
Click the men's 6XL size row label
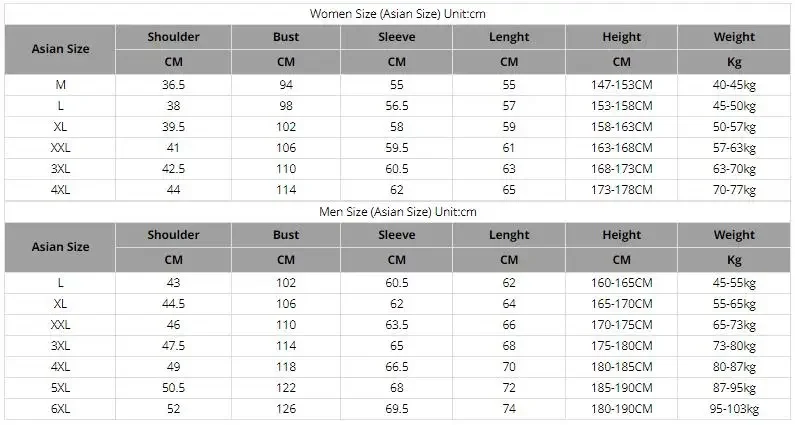click(x=60, y=409)
